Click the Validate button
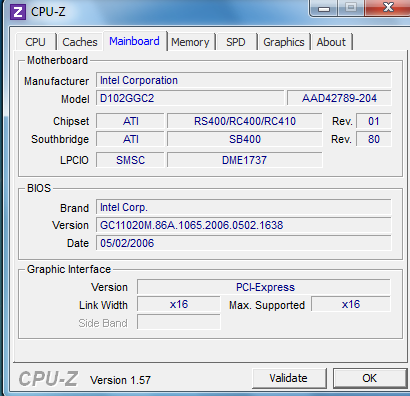The height and width of the screenshot is (396, 410). pyautogui.click(x=289, y=378)
